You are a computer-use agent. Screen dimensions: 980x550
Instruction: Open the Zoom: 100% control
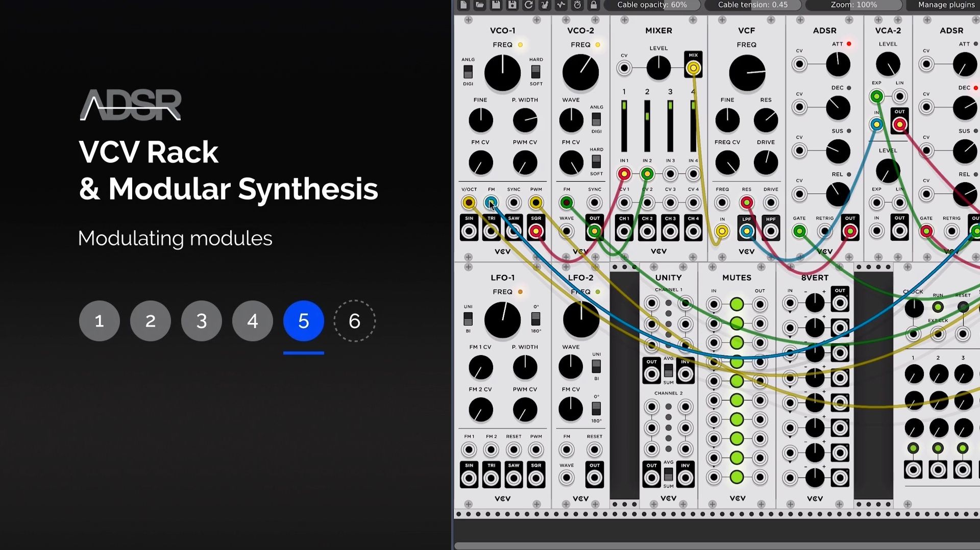pyautogui.click(x=853, y=5)
